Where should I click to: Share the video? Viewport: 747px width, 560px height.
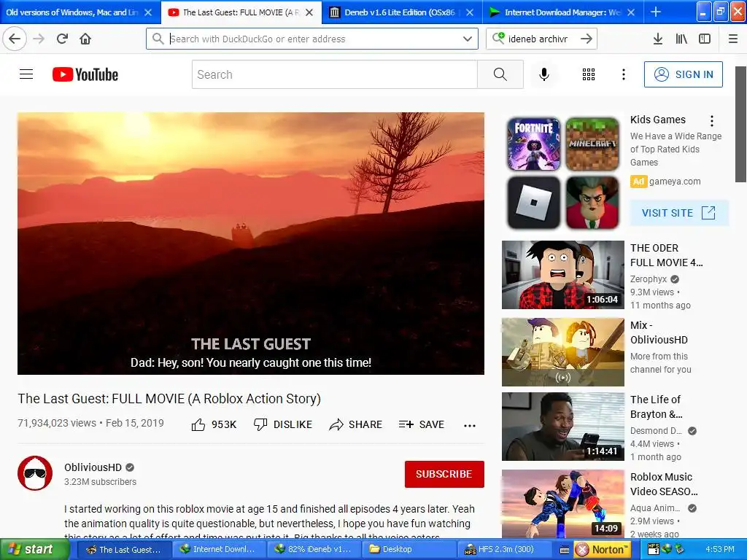coord(355,424)
